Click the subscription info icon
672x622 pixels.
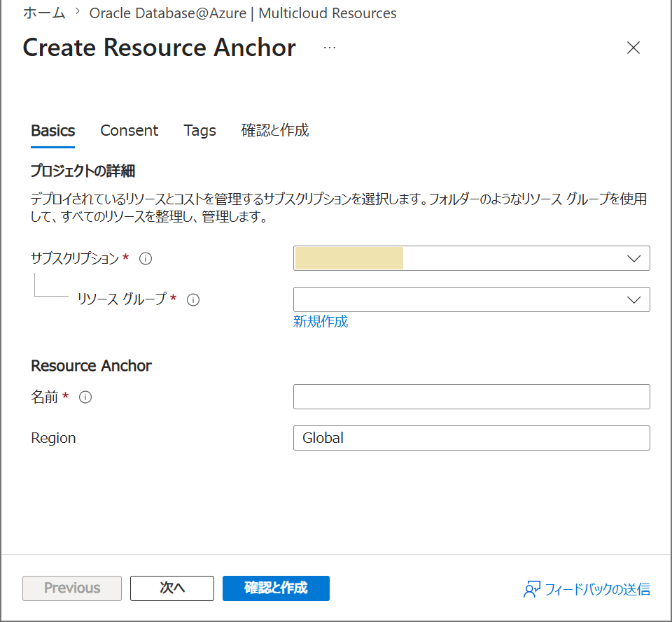(x=146, y=259)
